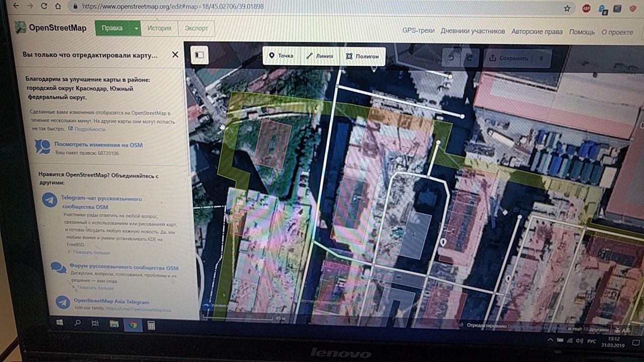Click the changeset speech-bubble icon

[x=42, y=146]
